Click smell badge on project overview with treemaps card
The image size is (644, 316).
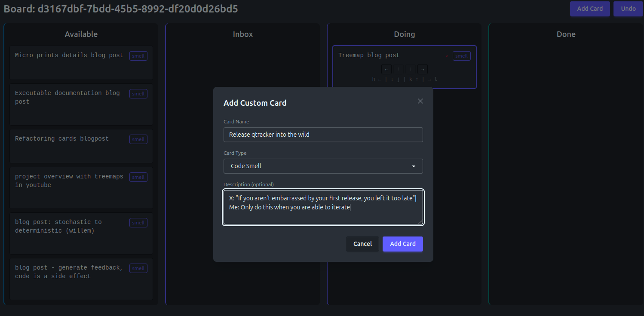click(x=138, y=177)
